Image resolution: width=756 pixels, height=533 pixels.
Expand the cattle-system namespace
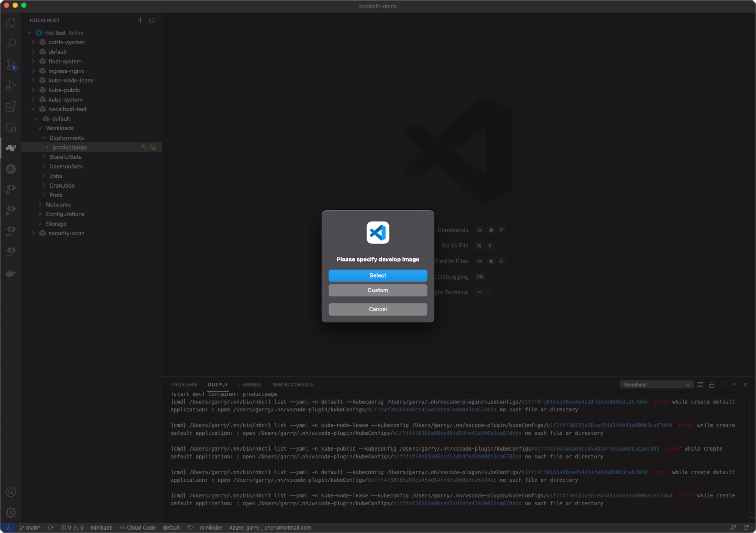(x=33, y=42)
